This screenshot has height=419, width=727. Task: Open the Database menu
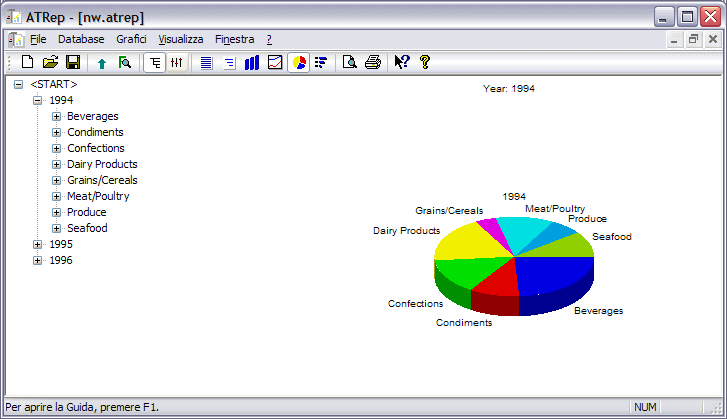(x=81, y=39)
